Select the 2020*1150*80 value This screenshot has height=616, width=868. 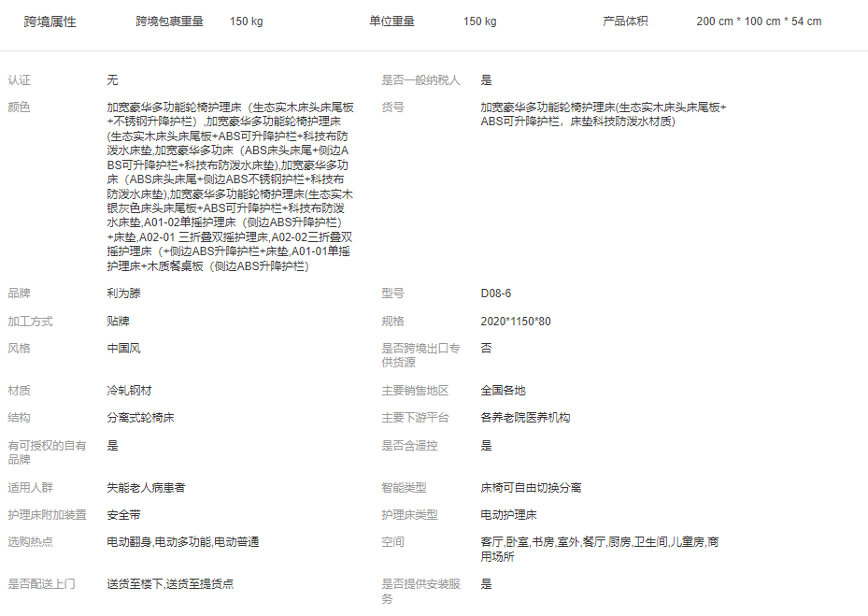click(x=516, y=322)
